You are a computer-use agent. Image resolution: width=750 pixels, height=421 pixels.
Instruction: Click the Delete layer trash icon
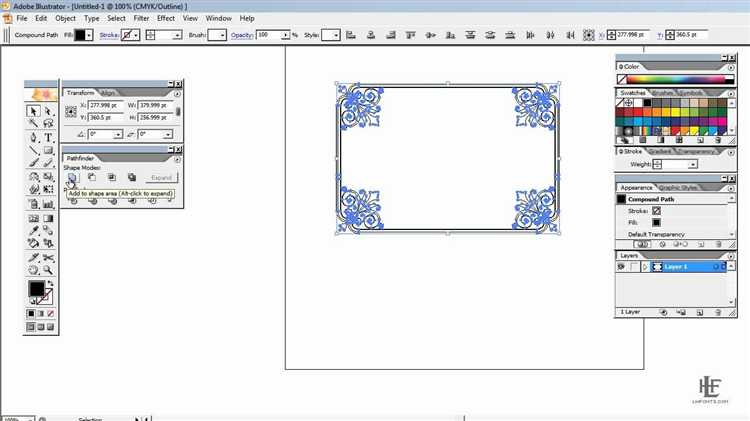click(718, 313)
